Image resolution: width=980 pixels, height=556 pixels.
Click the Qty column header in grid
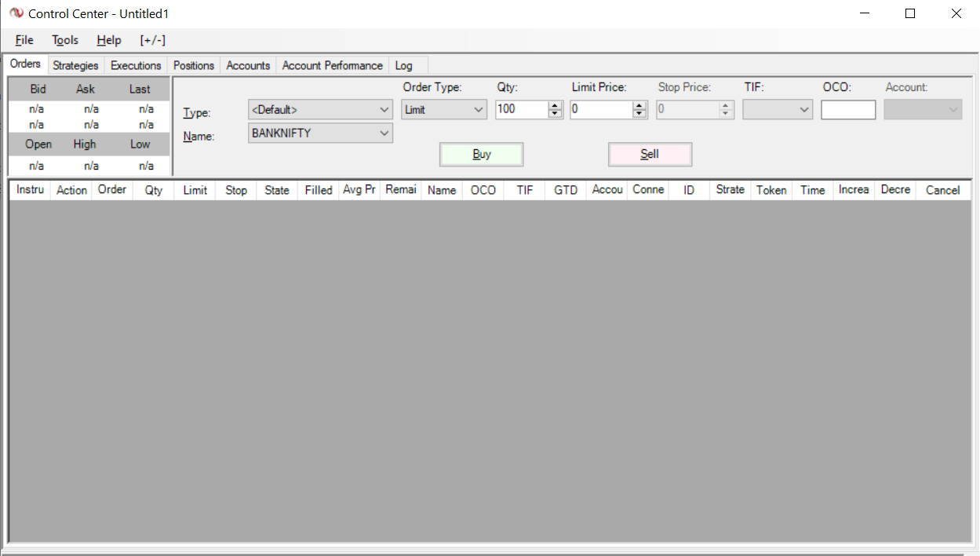point(154,190)
